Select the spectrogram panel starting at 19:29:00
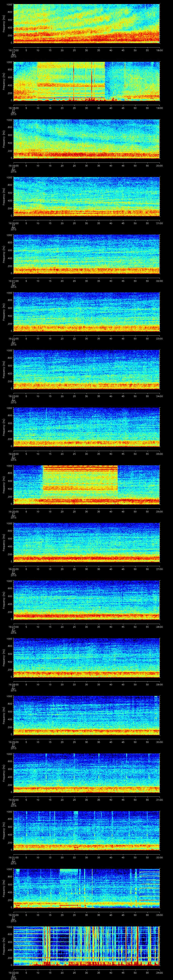Image resolution: width=173 pixels, height=980 pixels. 87,715
